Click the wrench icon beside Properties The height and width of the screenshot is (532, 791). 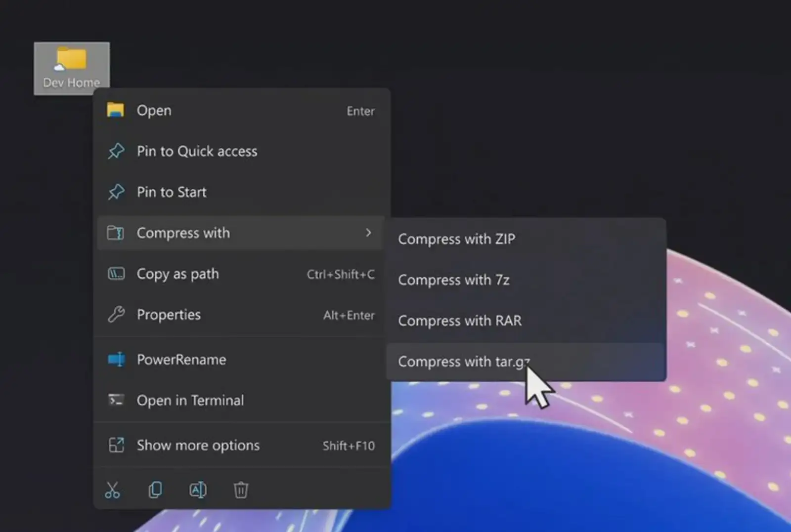116,315
